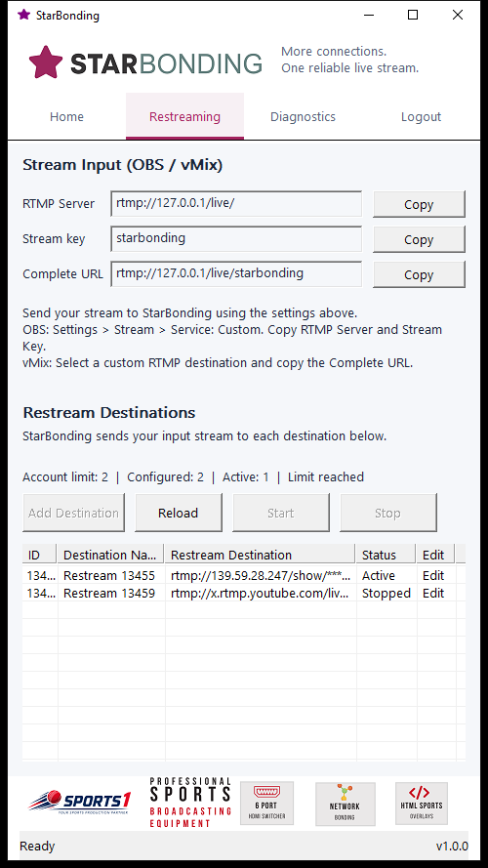
Task: Click the Ready status bar text
Action: point(37,846)
